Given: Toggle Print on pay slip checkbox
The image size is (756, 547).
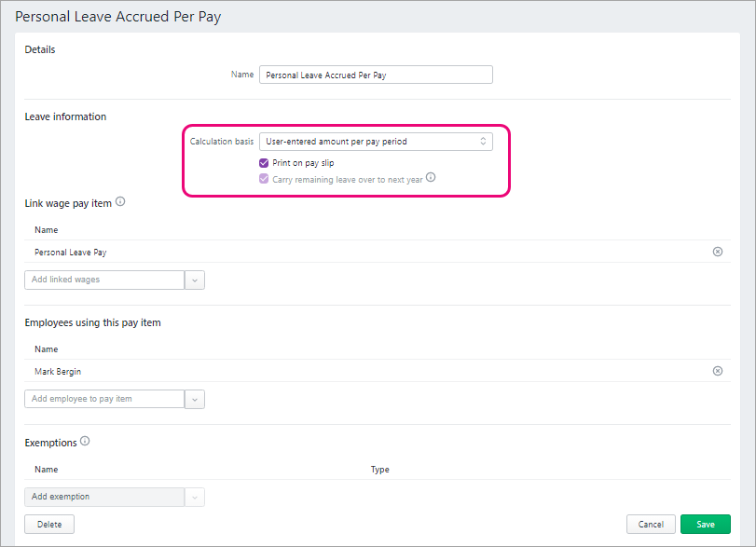Looking at the screenshot, I should coord(265,163).
